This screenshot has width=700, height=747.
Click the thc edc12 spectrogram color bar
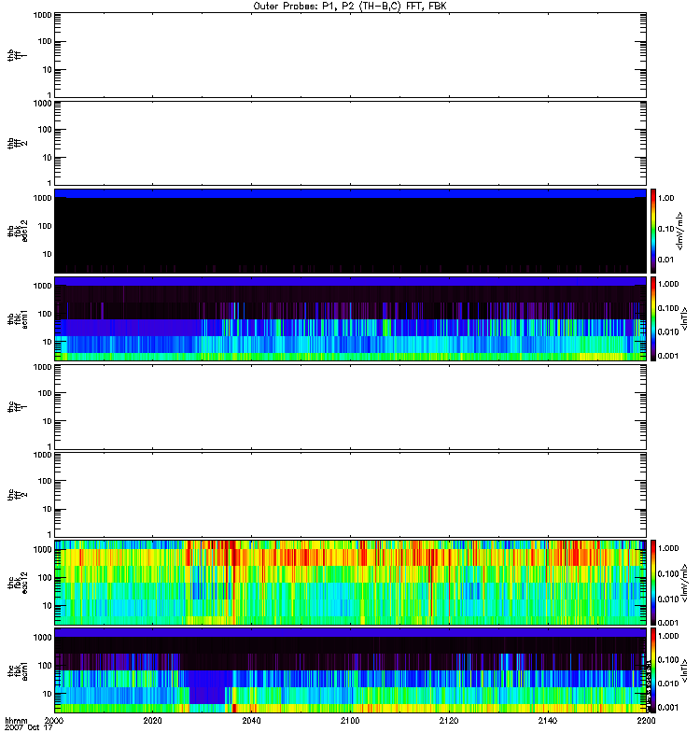(x=654, y=582)
